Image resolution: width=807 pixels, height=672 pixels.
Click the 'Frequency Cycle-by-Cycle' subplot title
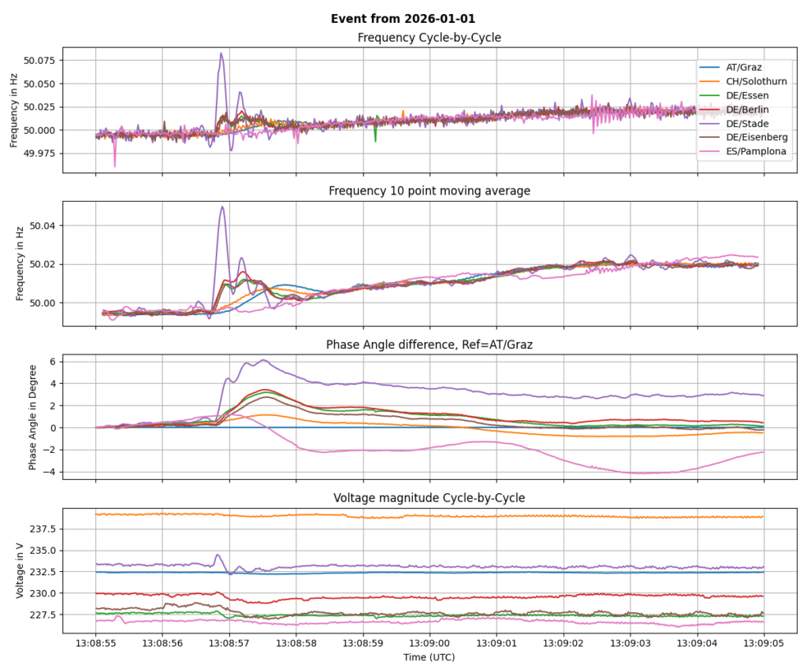click(429, 38)
